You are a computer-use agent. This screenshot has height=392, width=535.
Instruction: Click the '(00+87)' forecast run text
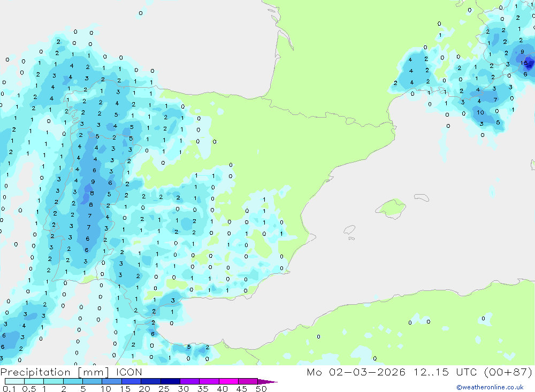[x=508, y=372]
